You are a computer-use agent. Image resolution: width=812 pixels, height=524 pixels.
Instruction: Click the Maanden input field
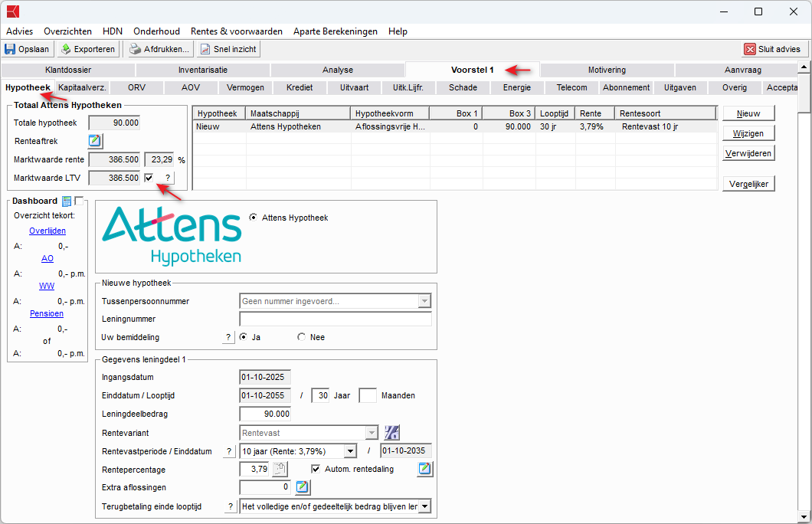(x=368, y=395)
